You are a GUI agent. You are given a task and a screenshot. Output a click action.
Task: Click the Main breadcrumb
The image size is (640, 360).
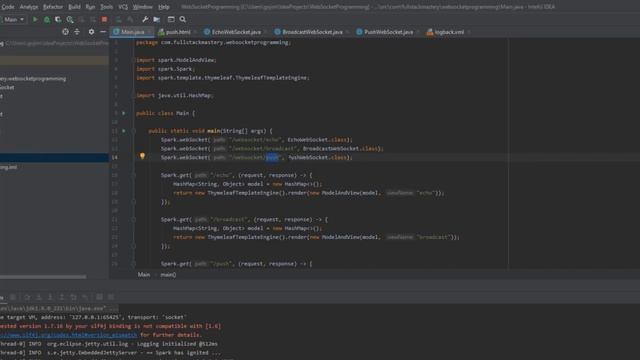coord(144,275)
